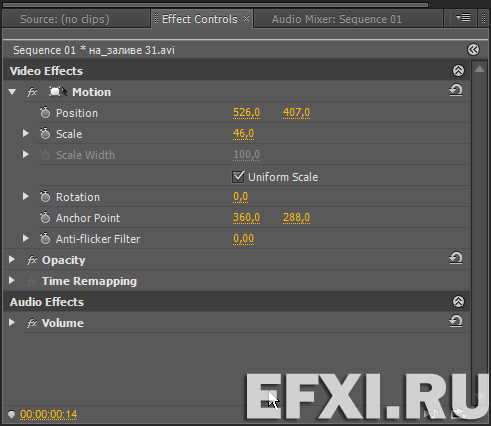The width and height of the screenshot is (491, 426).
Task: Click the playhead marker beside the timecode
Action: pyautogui.click(x=11, y=414)
